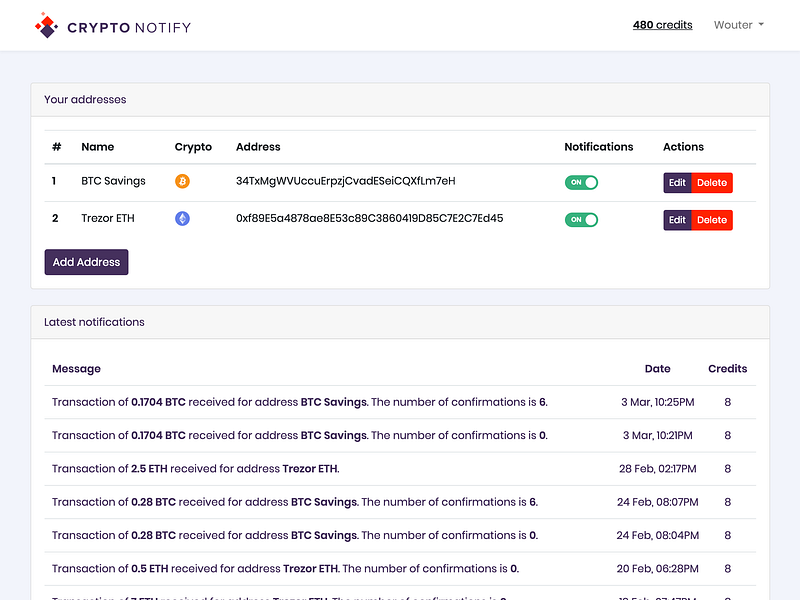800x600 pixels.
Task: Click the Trezor ETH name cell
Action: click(108, 218)
